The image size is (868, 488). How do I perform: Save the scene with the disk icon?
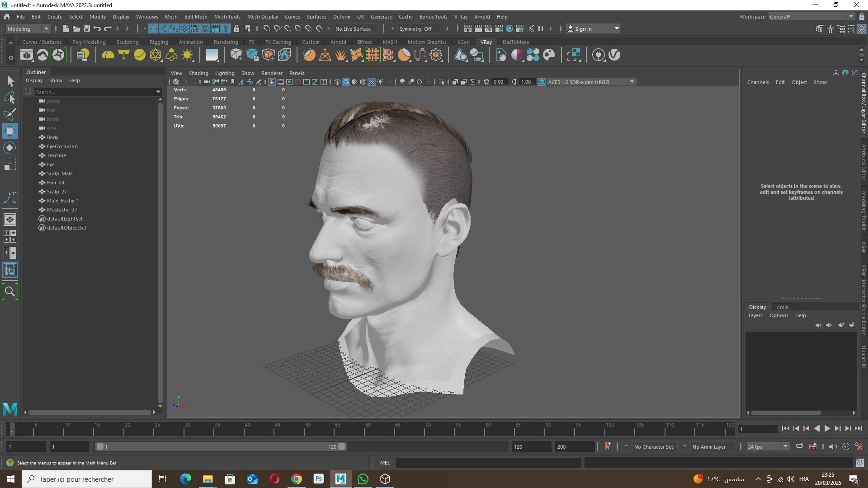pyautogui.click(x=86, y=28)
